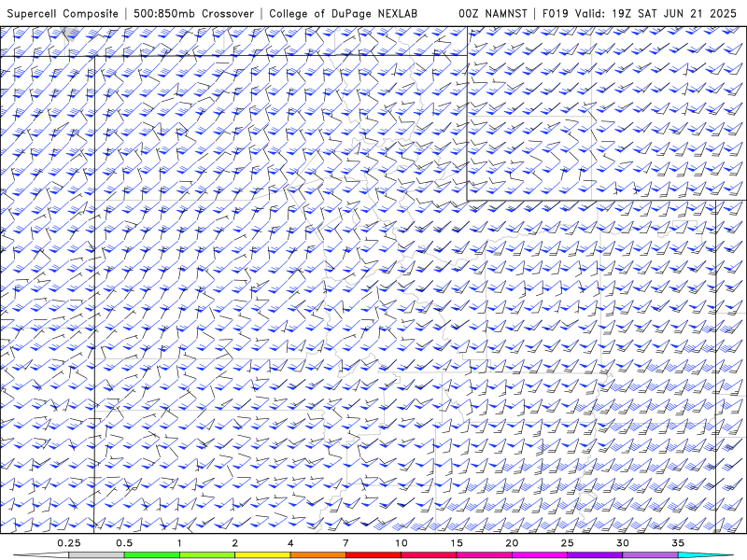Click the yellow 2–4 legend segment
Screen dimensions: 747x560
click(x=262, y=555)
